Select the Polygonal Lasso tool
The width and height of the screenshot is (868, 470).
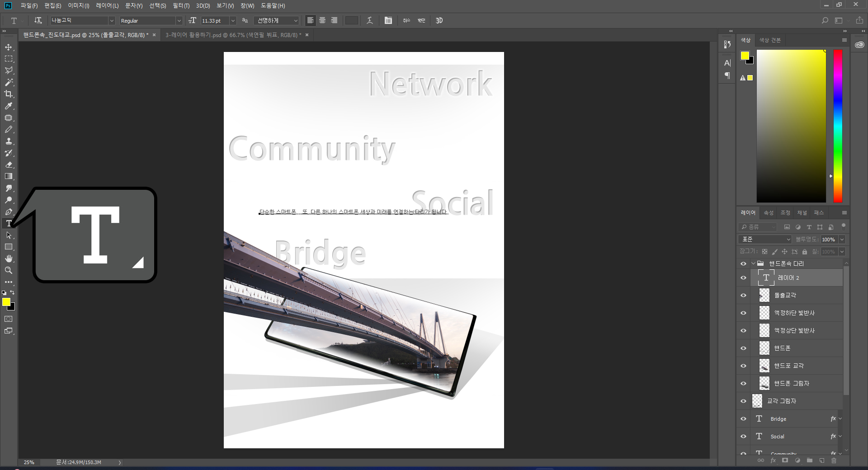(x=9, y=70)
